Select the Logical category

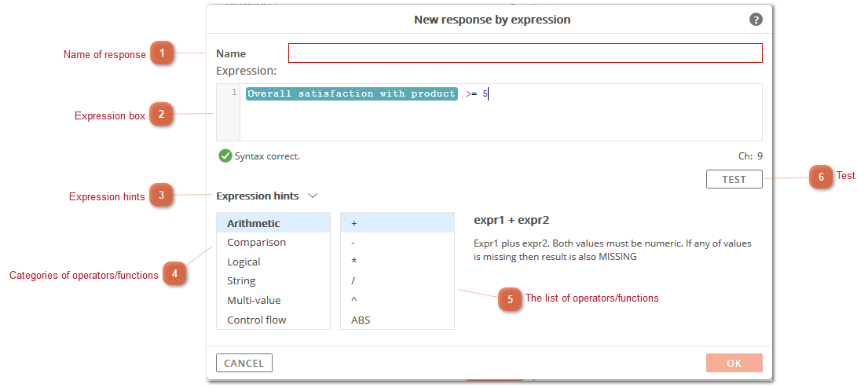(273, 262)
